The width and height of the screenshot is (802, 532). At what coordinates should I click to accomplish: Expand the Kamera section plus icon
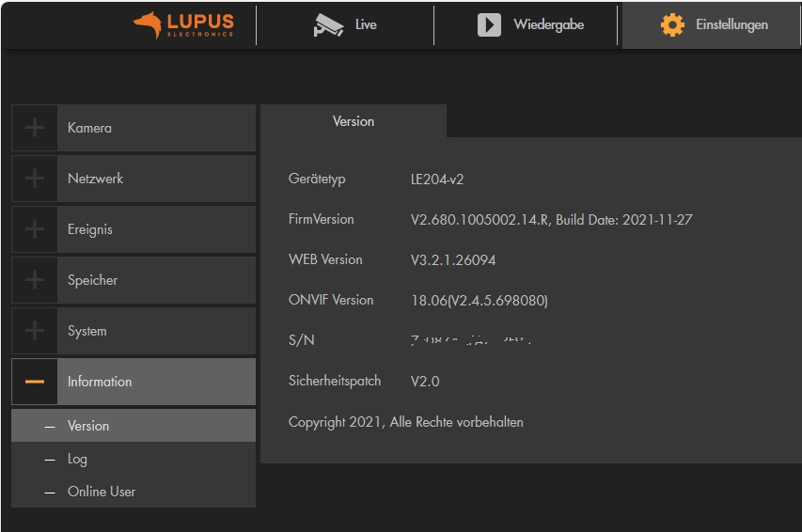[35, 128]
